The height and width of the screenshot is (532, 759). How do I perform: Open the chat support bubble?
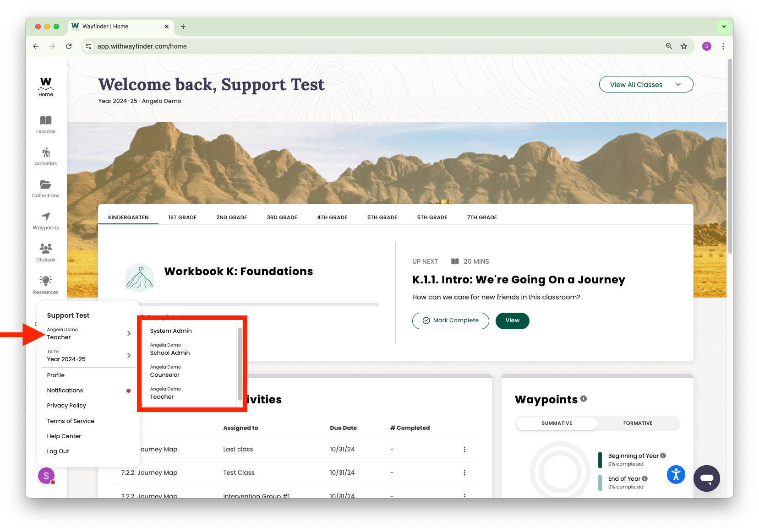(x=706, y=478)
